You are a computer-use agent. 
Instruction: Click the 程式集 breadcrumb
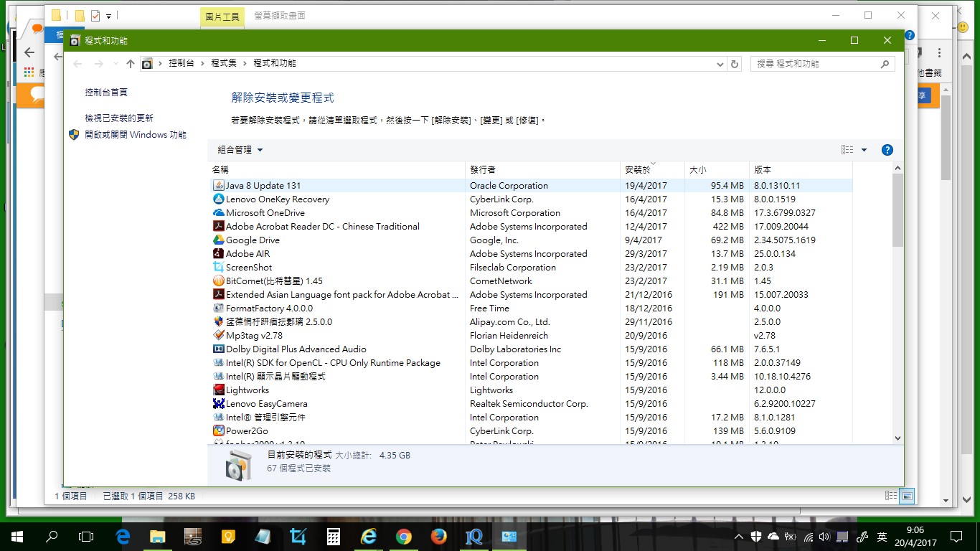click(224, 64)
